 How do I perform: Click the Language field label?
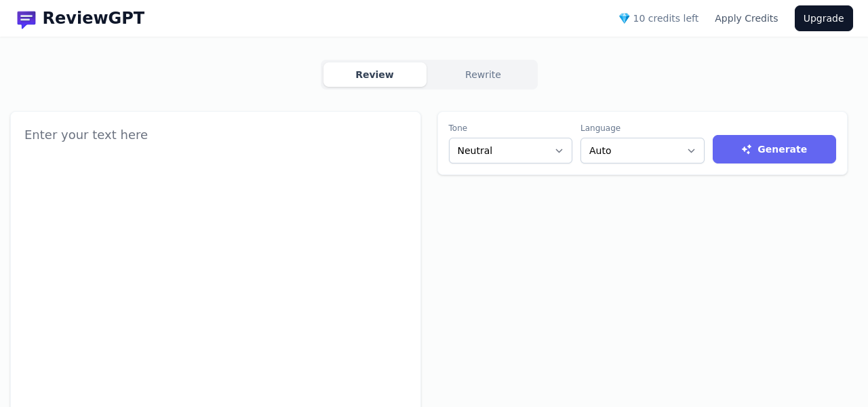(x=600, y=128)
